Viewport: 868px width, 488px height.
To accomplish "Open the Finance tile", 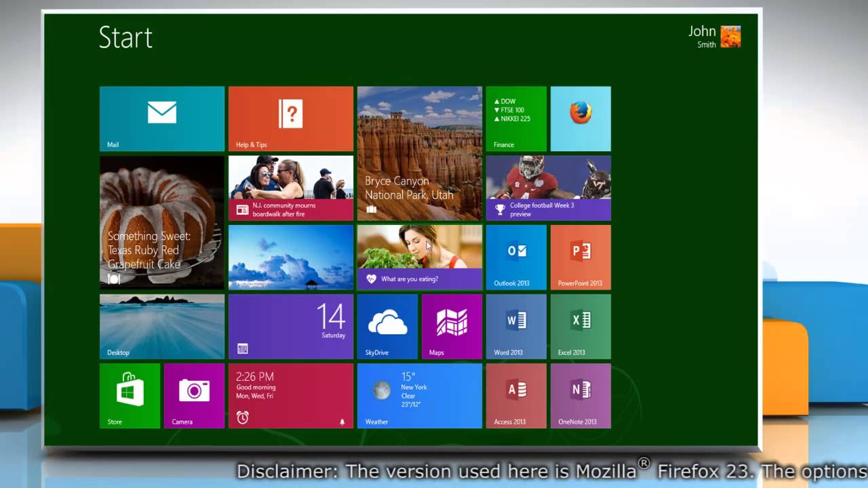I will click(x=516, y=119).
